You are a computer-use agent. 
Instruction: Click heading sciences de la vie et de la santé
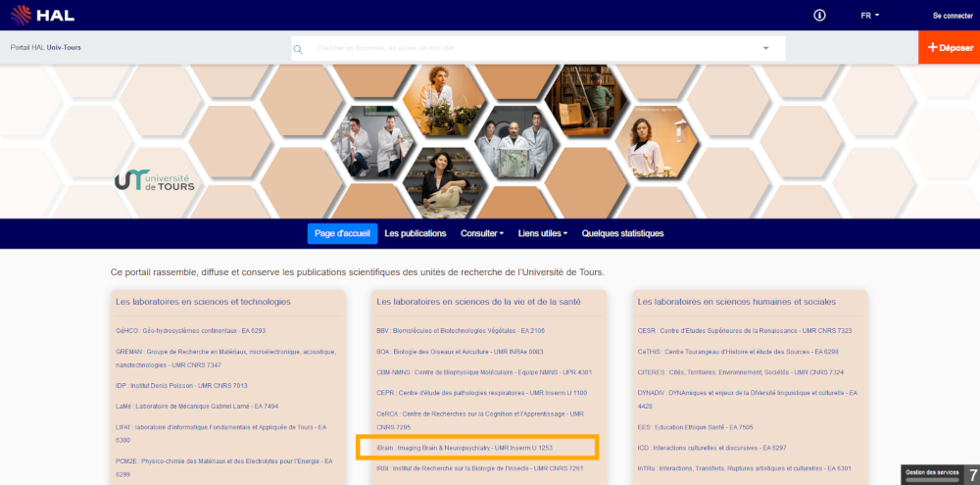point(481,302)
